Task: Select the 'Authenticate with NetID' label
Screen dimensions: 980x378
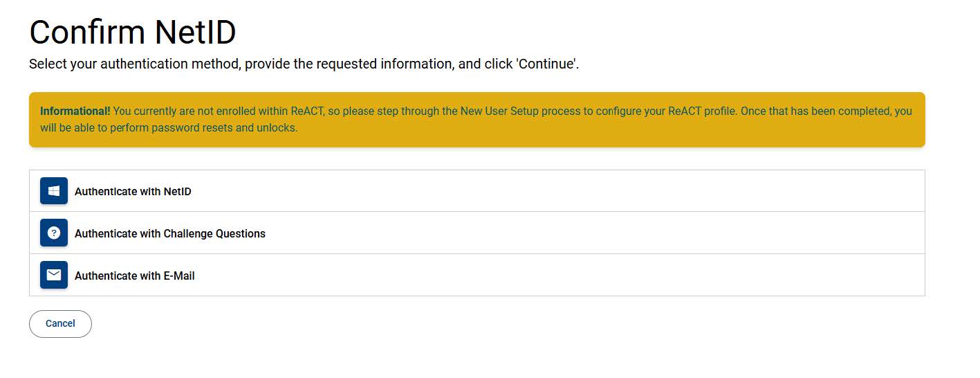Action: tap(133, 192)
